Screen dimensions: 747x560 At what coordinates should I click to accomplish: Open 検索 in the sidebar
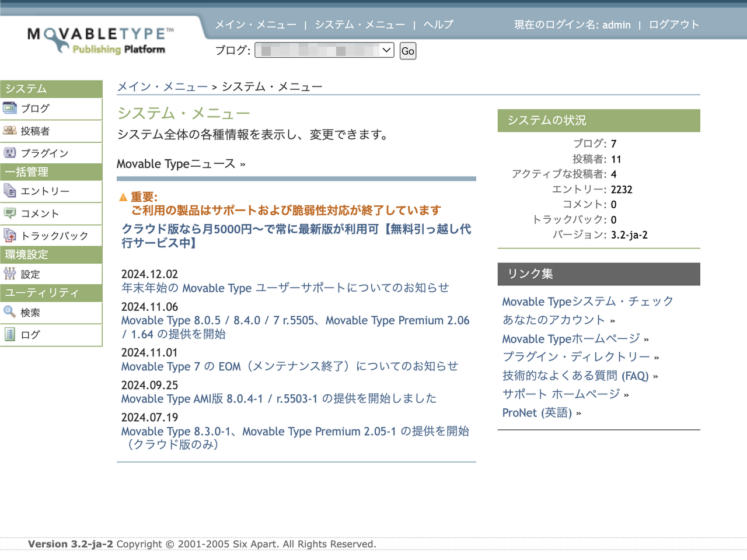click(x=30, y=313)
